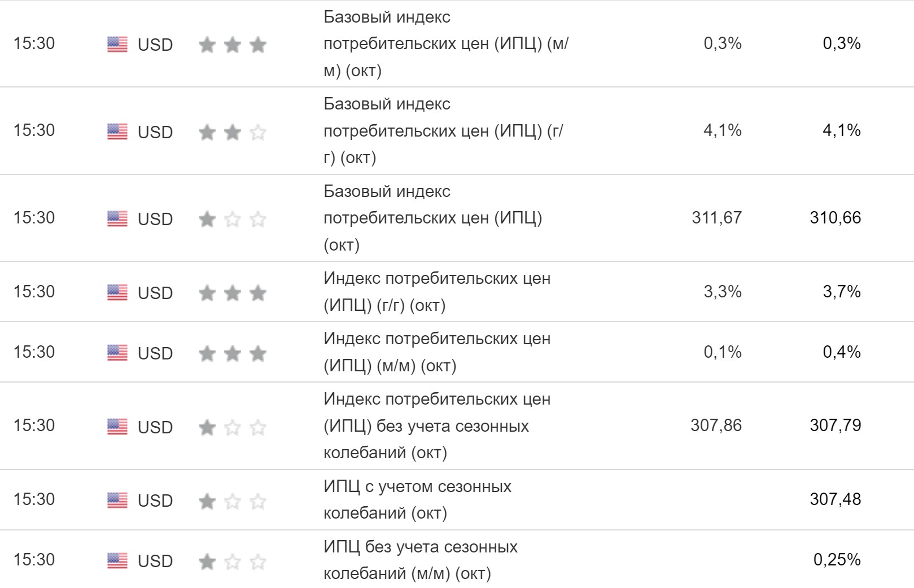Image resolution: width=914 pixels, height=588 pixels.
Task: Click the forecast value 3,3% for ИПЦ (г/г)
Action: click(x=722, y=292)
